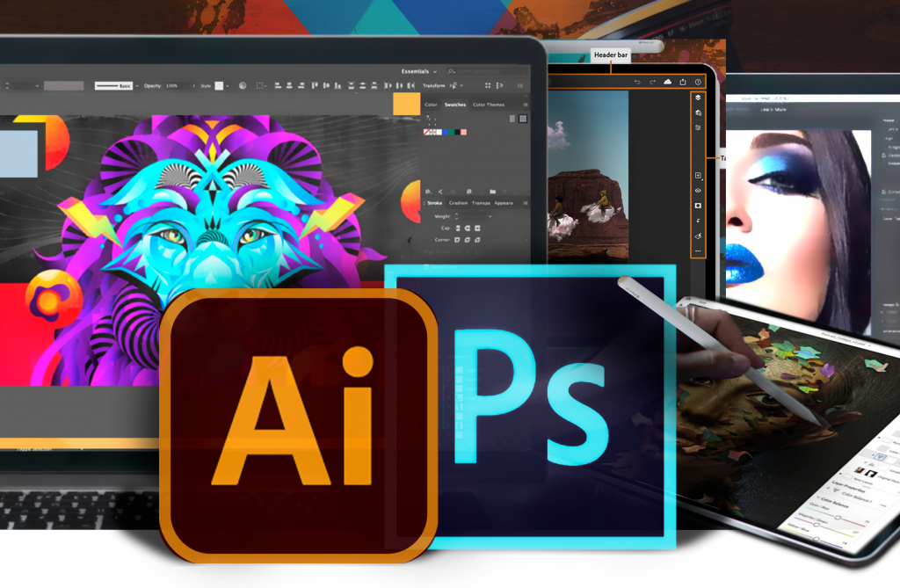Image resolution: width=900 pixels, height=588 pixels.
Task: Switch to the Color tab
Action: 431,105
